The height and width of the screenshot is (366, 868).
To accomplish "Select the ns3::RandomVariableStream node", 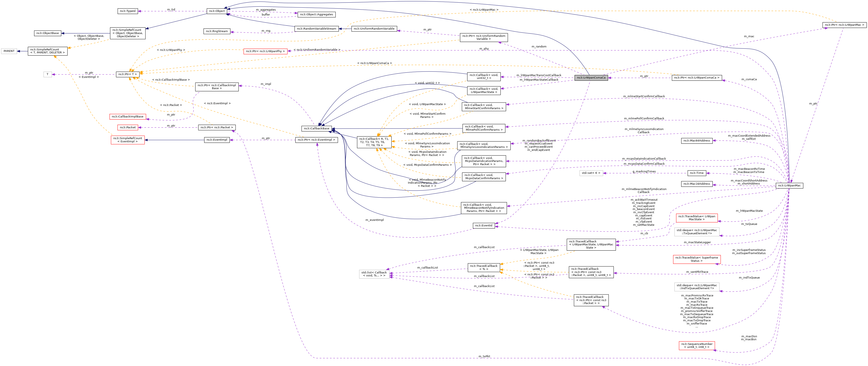I will (x=316, y=29).
